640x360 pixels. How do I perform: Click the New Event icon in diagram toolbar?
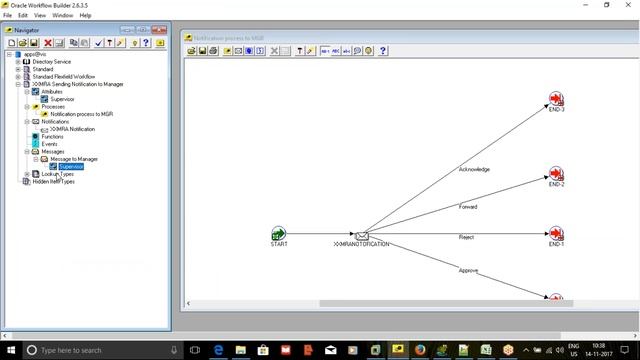260,51
